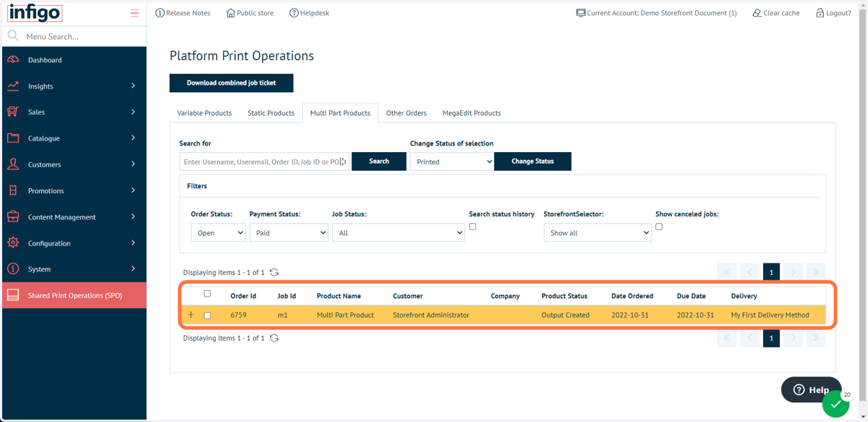Click the Promotions tag icon
Image resolution: width=868 pixels, height=422 pixels.
[13, 190]
